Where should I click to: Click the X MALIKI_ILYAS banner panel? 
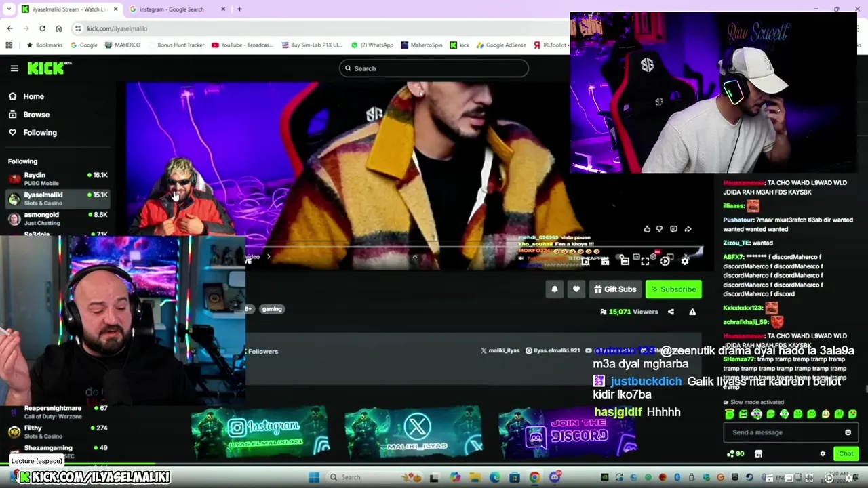414,432
